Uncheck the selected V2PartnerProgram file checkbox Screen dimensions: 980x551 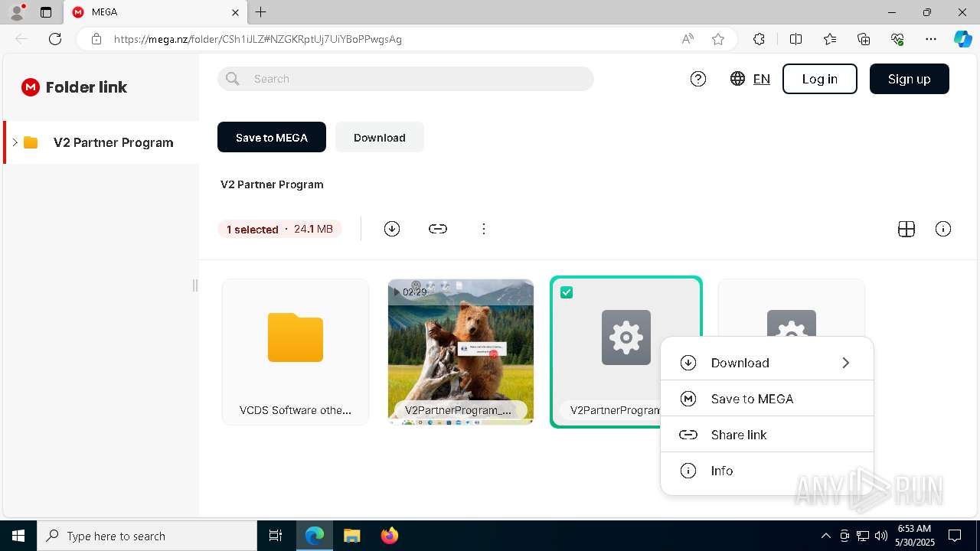[x=567, y=292]
